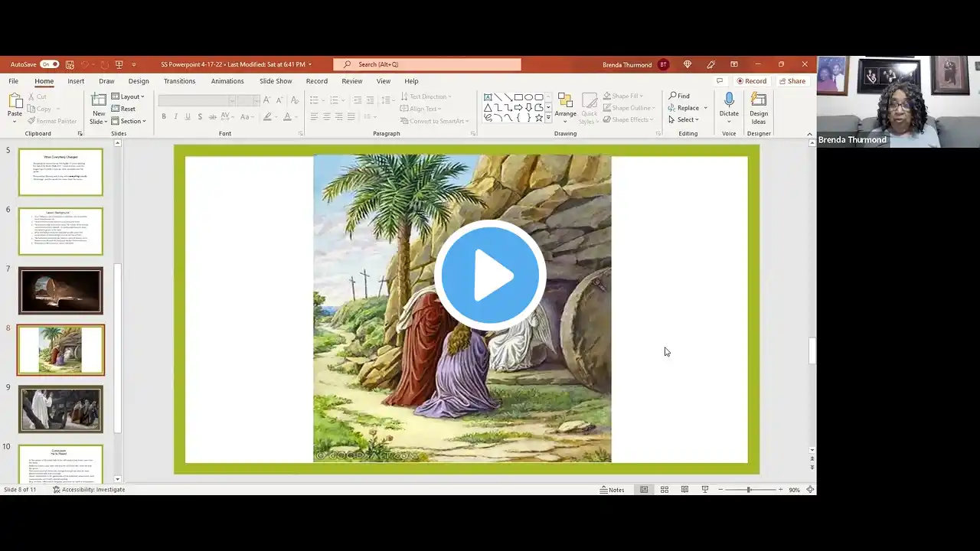Image resolution: width=980 pixels, height=551 pixels.
Task: Select the Star shape
Action: coord(538,118)
